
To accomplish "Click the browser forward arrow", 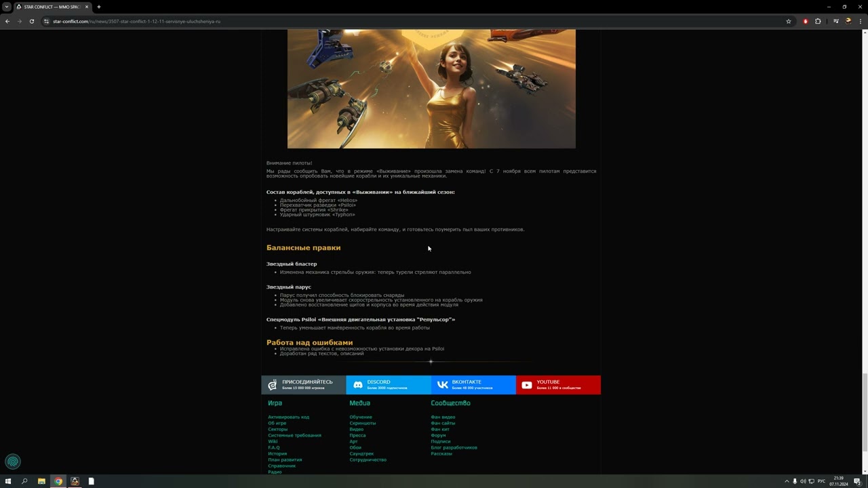I will pos(19,21).
